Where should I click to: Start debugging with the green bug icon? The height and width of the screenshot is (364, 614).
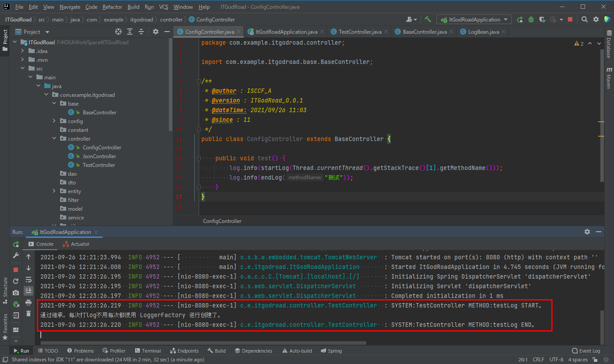coord(531,19)
